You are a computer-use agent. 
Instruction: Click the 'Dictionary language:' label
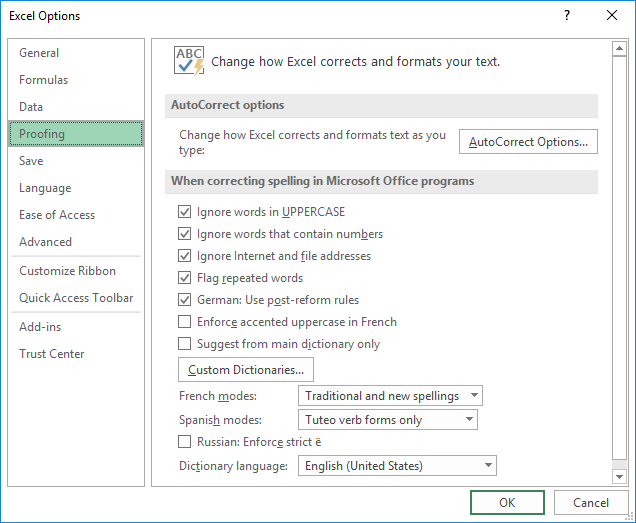click(x=233, y=466)
